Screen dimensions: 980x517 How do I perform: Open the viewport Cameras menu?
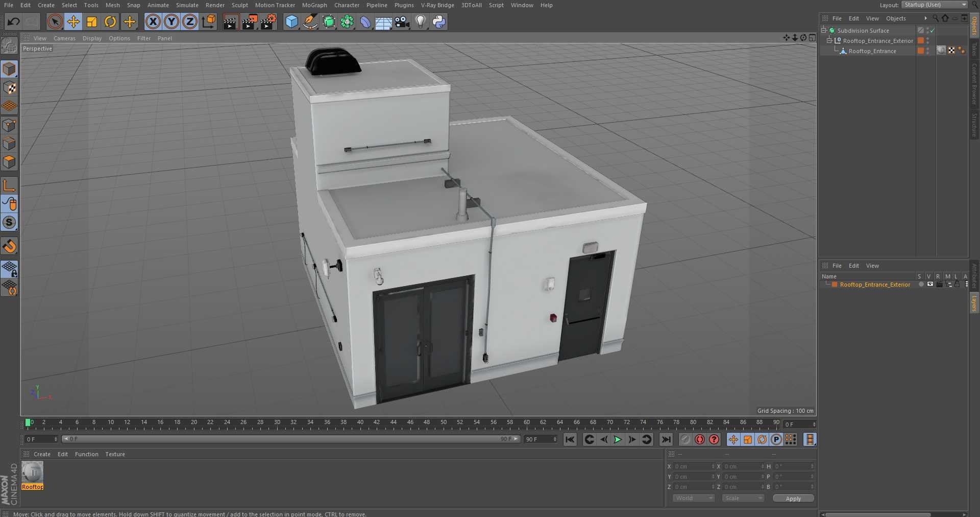pos(64,38)
